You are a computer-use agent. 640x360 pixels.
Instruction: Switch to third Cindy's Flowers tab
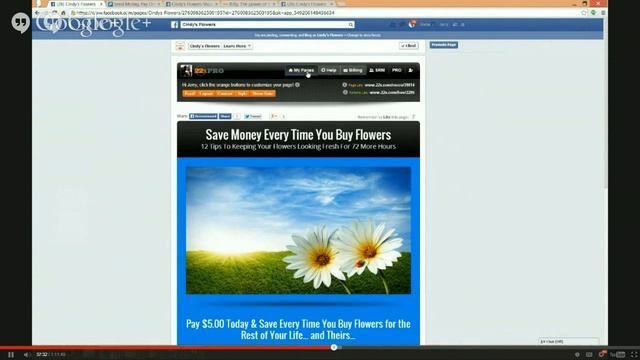point(192,4)
